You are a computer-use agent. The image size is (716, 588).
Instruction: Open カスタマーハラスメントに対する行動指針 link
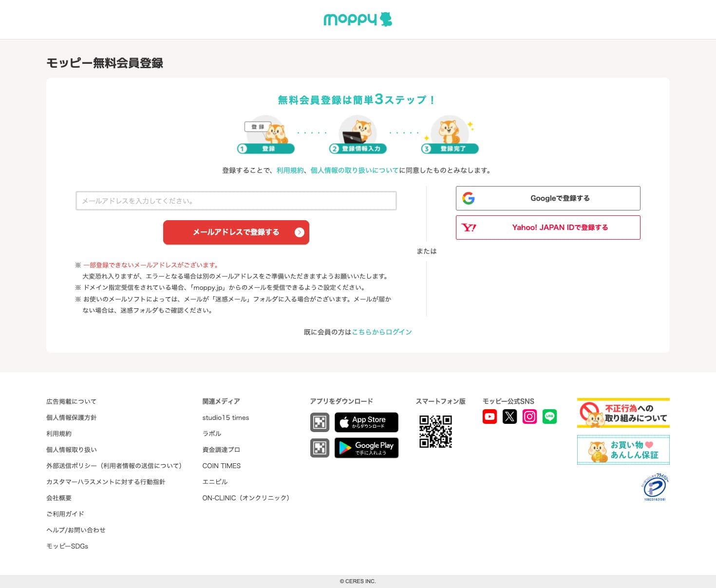[106, 482]
